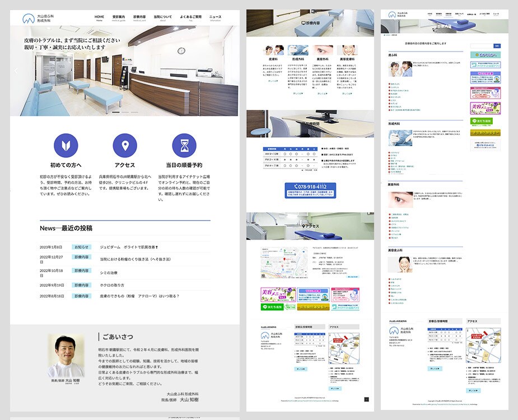Select the second hero slider indicator dot
518x420 pixels.
125,113
